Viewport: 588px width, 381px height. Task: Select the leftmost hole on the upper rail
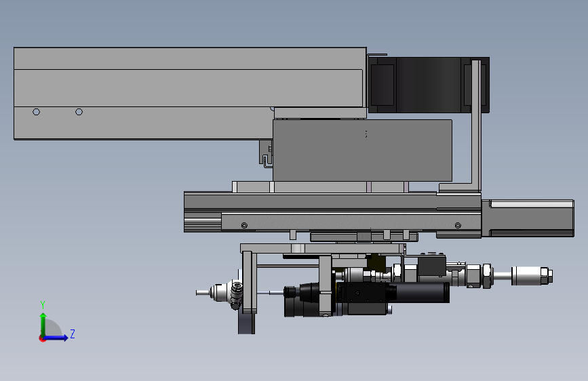tap(37, 112)
